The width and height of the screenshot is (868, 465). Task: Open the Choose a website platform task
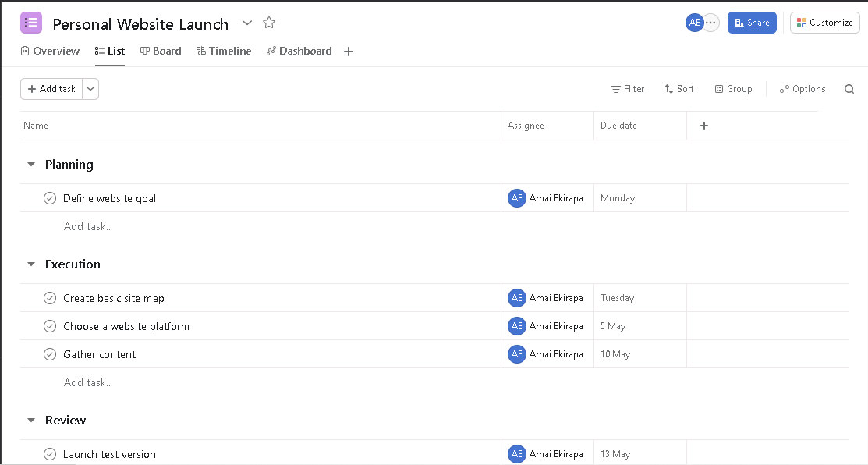(126, 326)
